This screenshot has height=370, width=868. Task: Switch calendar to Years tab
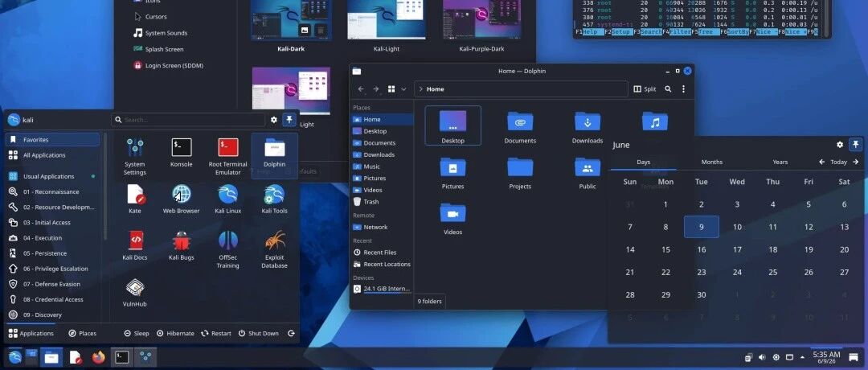tap(780, 162)
